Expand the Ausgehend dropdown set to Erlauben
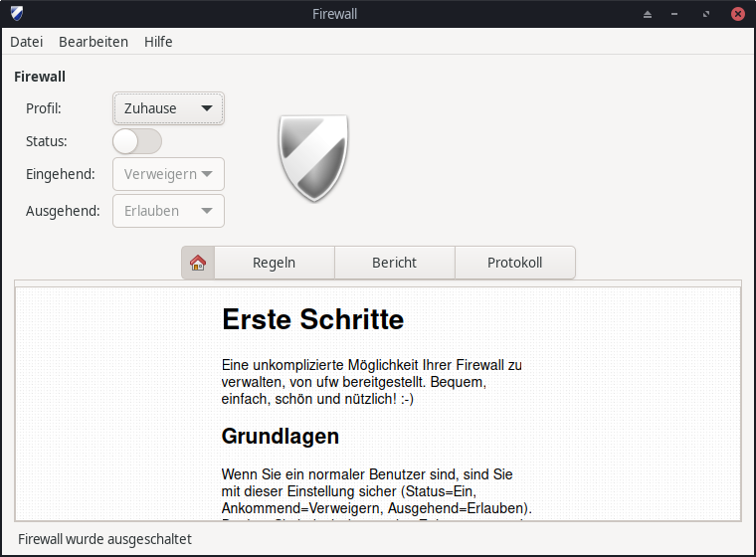756x557 pixels. point(168,211)
